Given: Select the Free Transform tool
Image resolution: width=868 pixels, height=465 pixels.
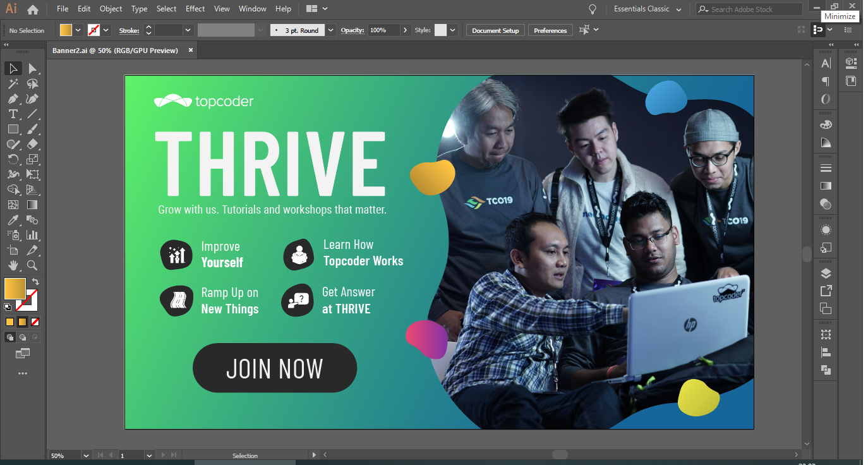Looking at the screenshot, I should click(32, 174).
